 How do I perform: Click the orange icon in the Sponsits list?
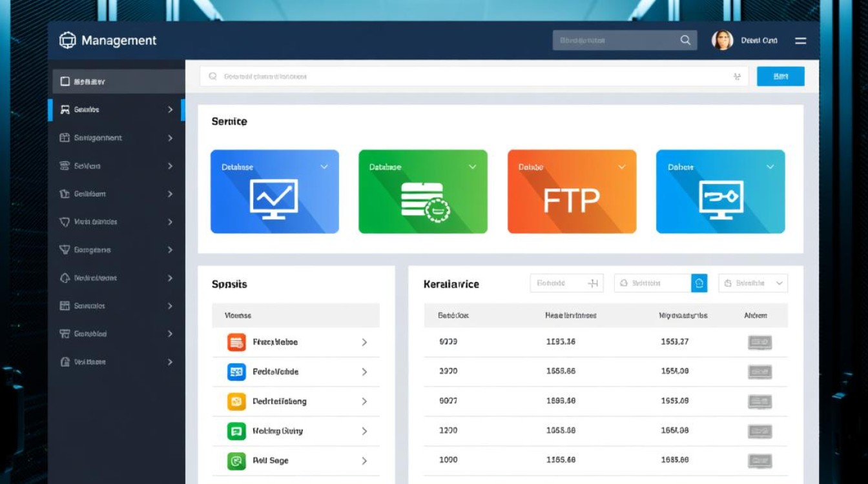[x=236, y=342]
